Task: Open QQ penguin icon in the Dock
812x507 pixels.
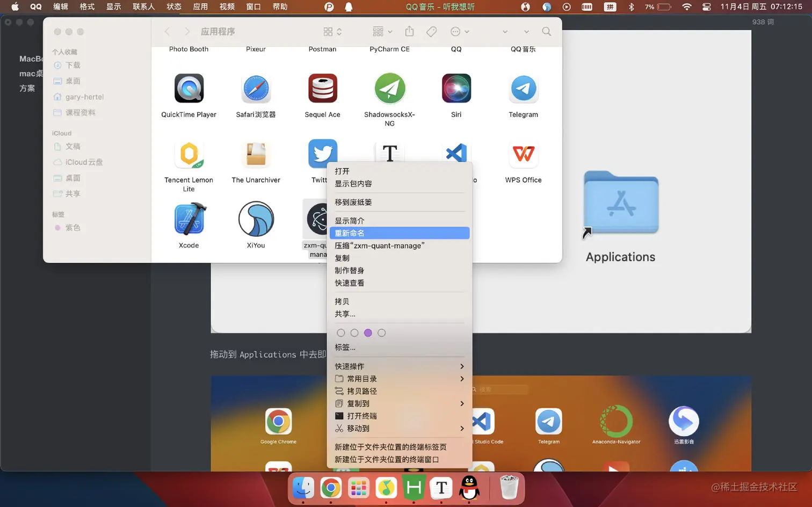Action: [469, 488]
